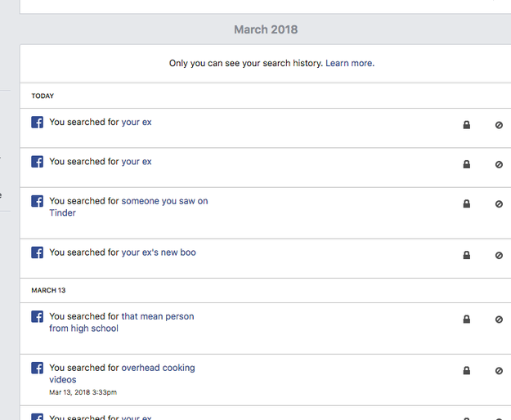The height and width of the screenshot is (420, 511).
Task: Click the delete icon on the topmost Today entry
Action: [x=499, y=125]
